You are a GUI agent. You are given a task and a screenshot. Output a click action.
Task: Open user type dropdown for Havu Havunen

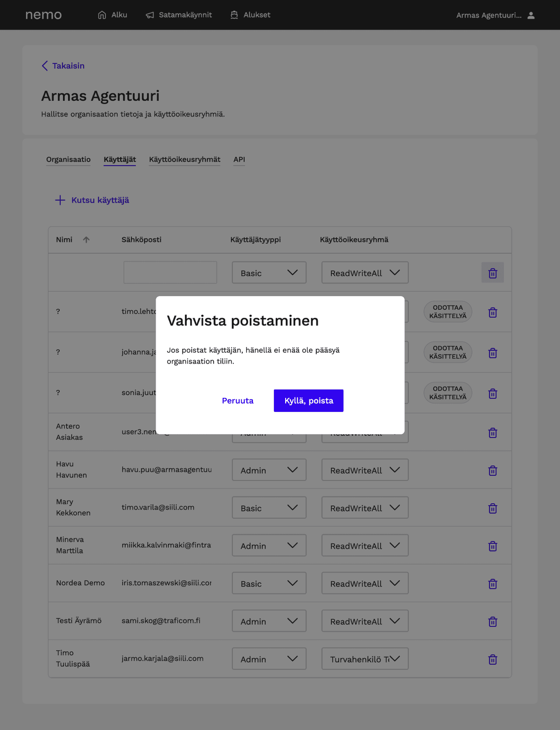coord(269,470)
